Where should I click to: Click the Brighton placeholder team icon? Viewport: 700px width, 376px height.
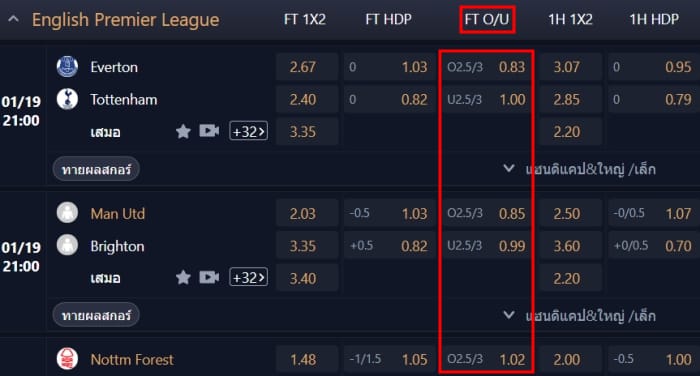click(67, 245)
